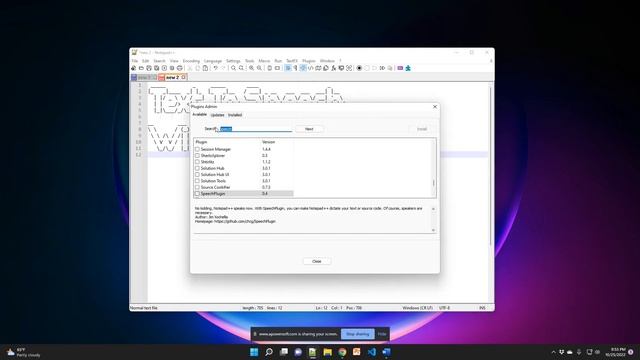
Task: Click the Paste toolbar icon
Action: point(205,68)
